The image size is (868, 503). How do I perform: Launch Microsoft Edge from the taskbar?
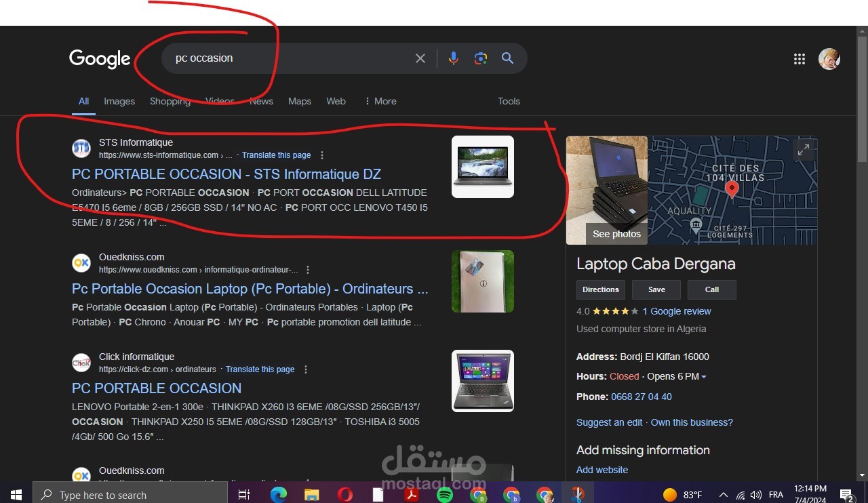[279, 494]
